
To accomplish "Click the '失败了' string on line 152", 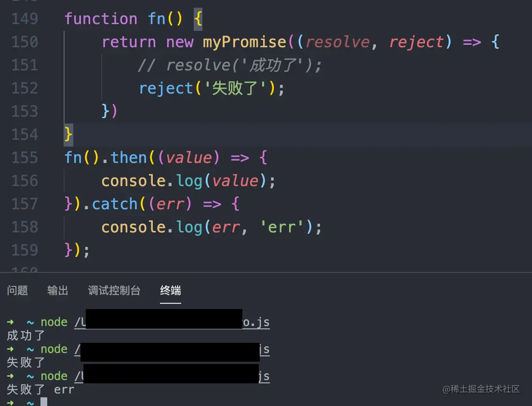I will click(x=235, y=88).
